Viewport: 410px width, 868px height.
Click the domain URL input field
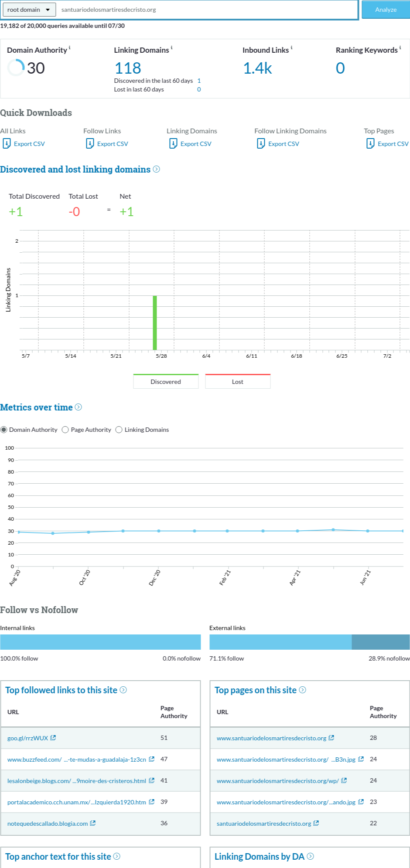point(207,10)
